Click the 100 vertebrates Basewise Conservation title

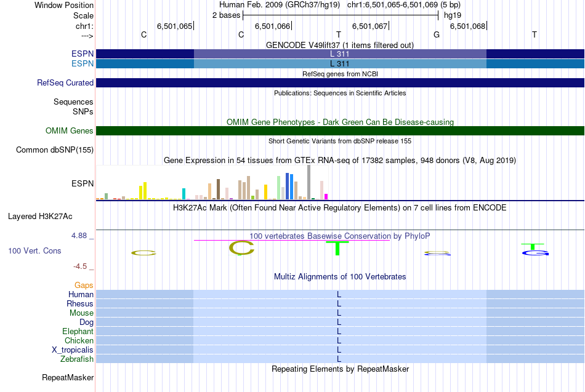(339, 236)
